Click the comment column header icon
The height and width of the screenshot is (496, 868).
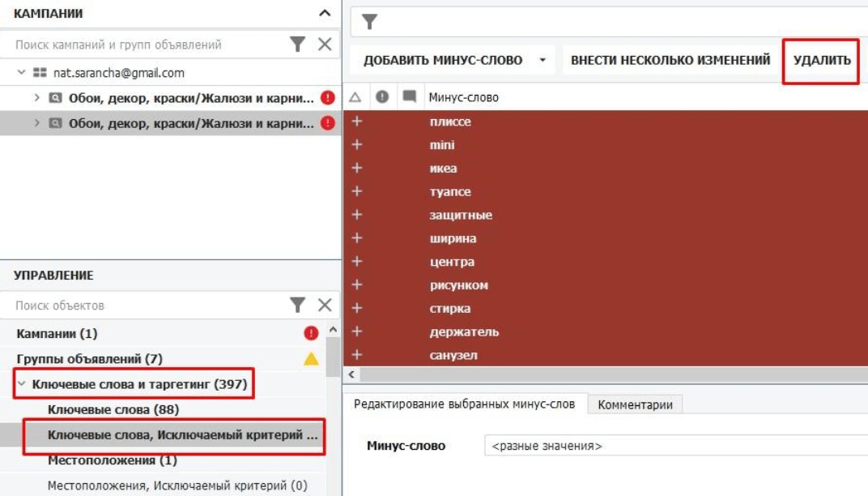click(x=409, y=97)
